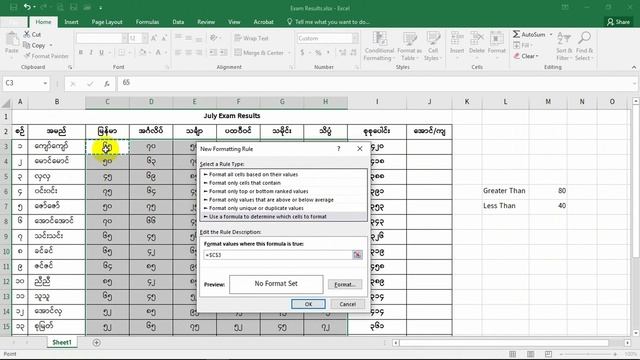Toggle Italic formatting
Viewport: 640px width, 360px height.
pyautogui.click(x=91, y=52)
